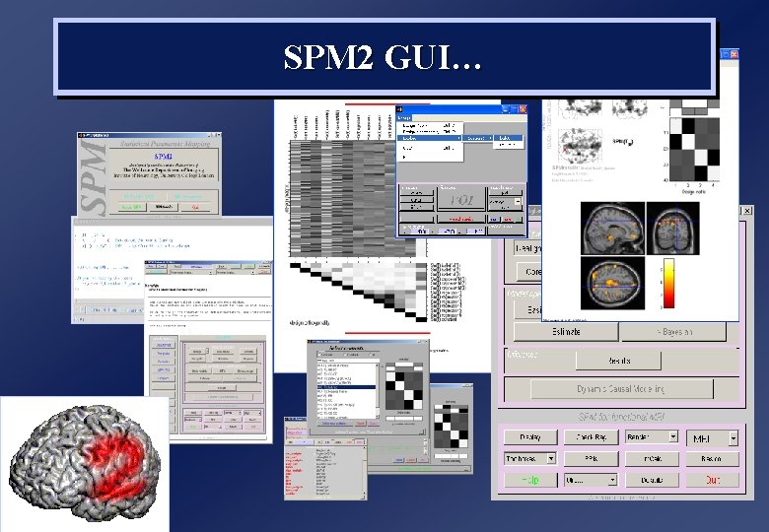This screenshot has height=532, width=769.
Task: Click the green Help button
Action: tap(530, 480)
